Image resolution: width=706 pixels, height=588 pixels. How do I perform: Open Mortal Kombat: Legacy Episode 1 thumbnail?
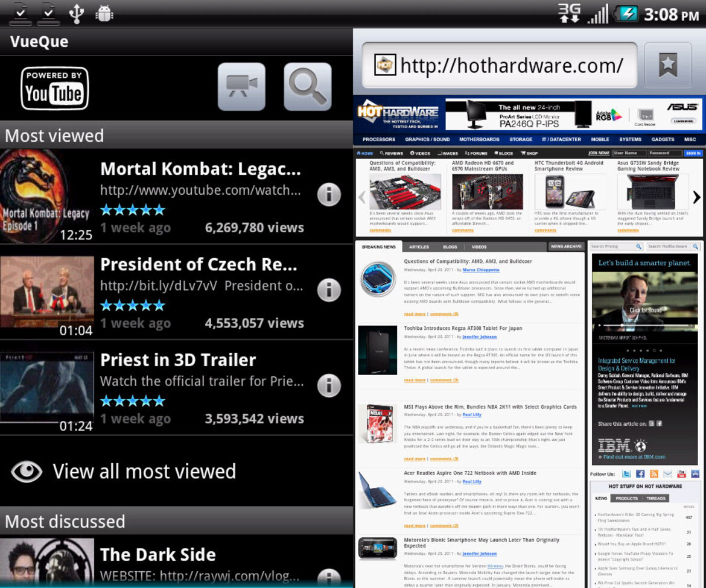tap(47, 197)
